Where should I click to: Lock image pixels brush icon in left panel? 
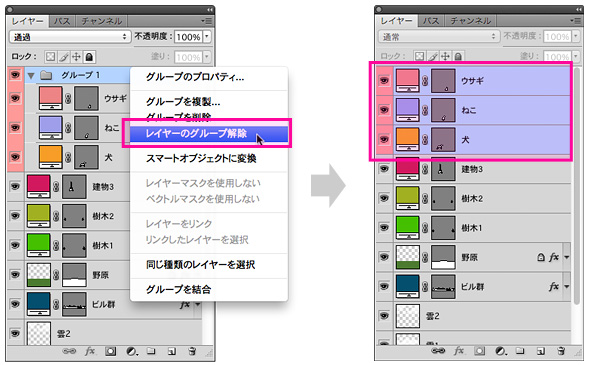point(64,57)
